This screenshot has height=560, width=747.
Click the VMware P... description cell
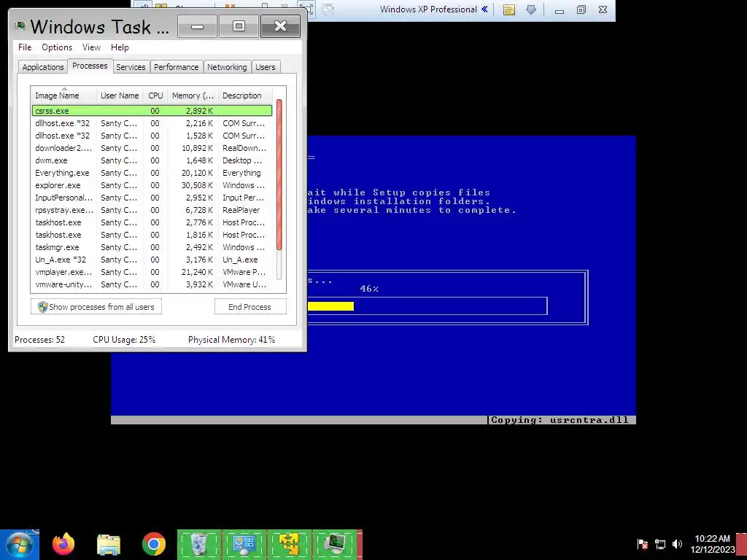pyautogui.click(x=244, y=272)
